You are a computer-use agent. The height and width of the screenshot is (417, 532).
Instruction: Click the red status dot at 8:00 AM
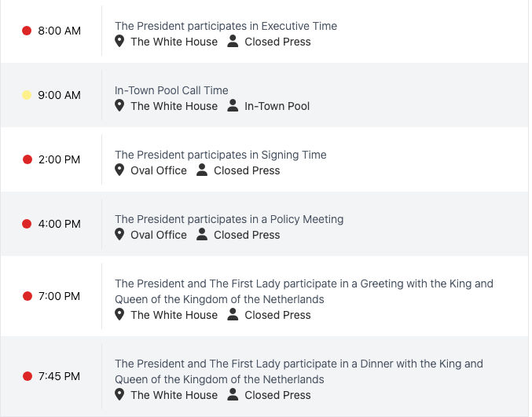(27, 31)
